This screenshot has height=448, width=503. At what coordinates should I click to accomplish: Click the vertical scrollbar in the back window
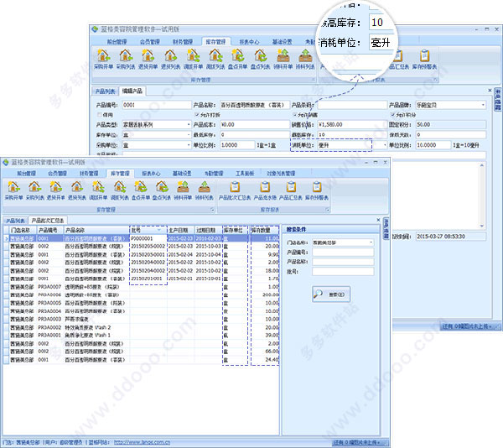(x=482, y=195)
